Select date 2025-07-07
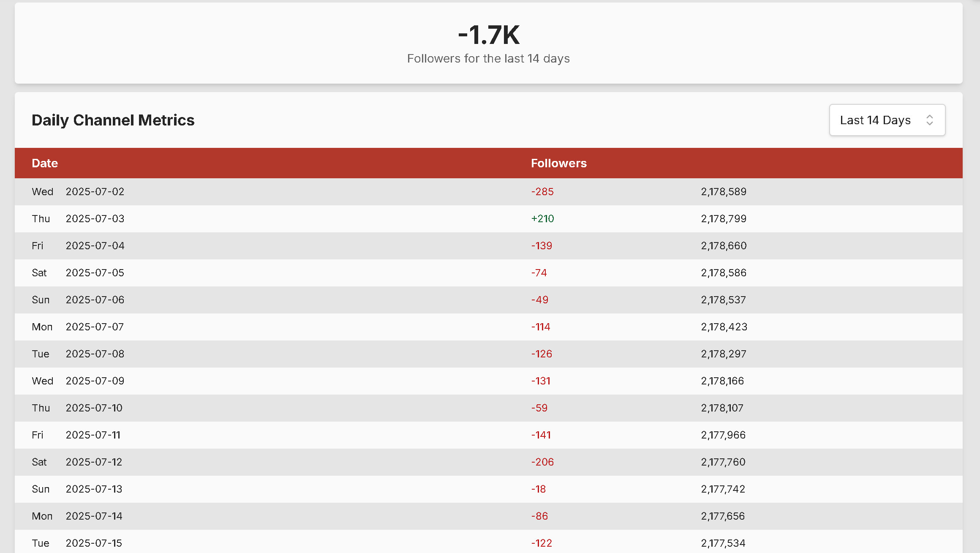 pos(95,327)
